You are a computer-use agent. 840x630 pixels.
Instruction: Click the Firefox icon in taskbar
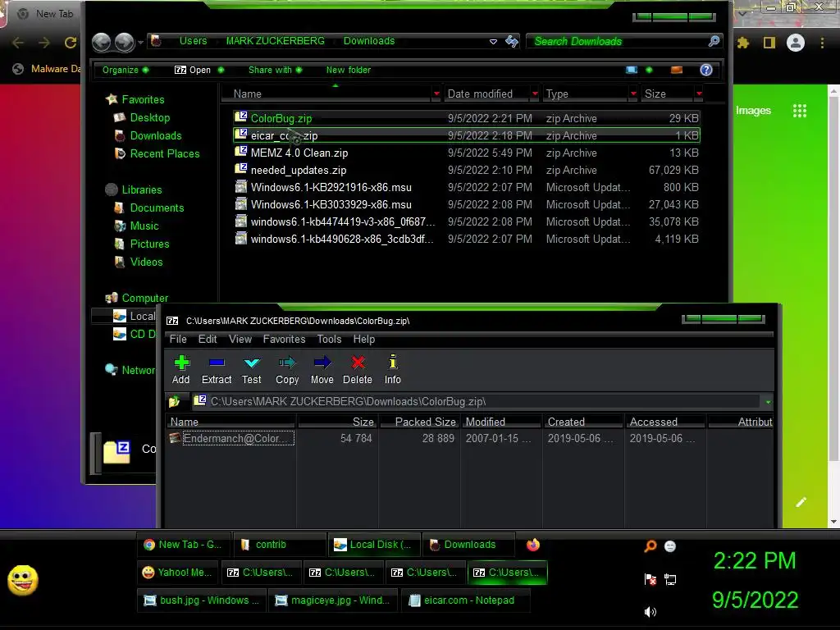[533, 545]
